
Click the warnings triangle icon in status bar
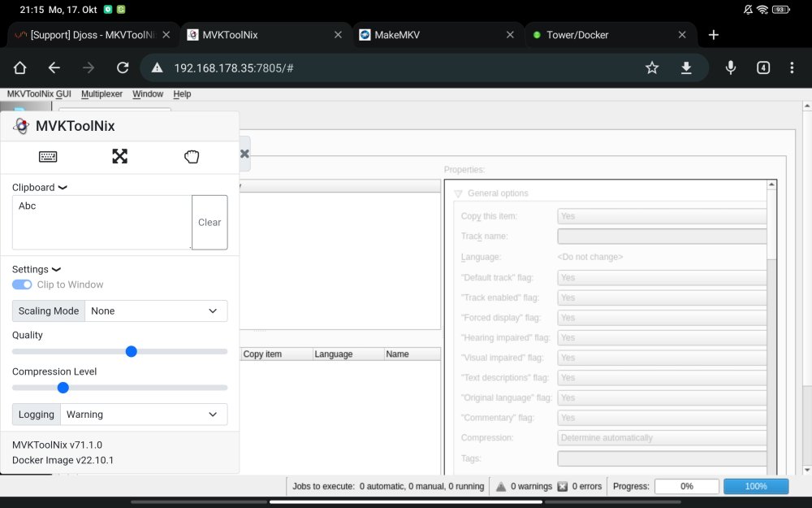501,486
